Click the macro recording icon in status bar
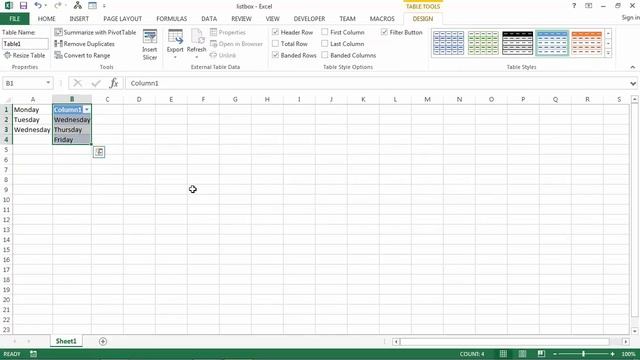The width and height of the screenshot is (640, 360). 33,354
